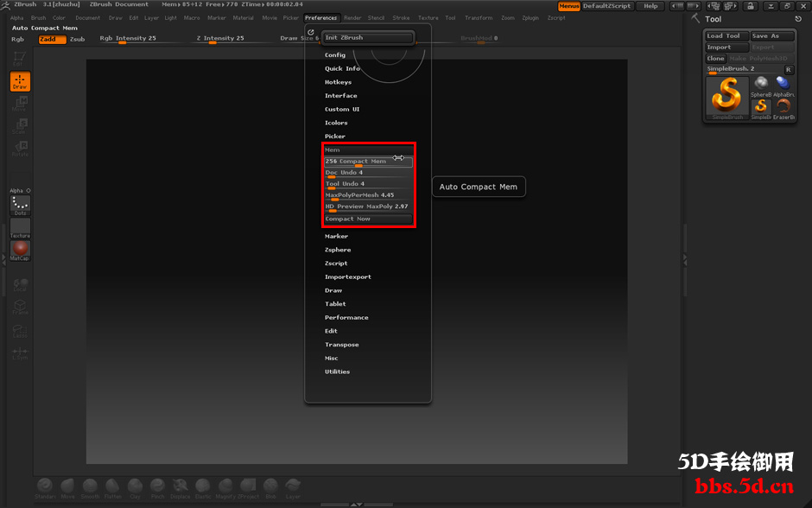Expand the Performance section
The image size is (812, 508).
pyautogui.click(x=346, y=317)
